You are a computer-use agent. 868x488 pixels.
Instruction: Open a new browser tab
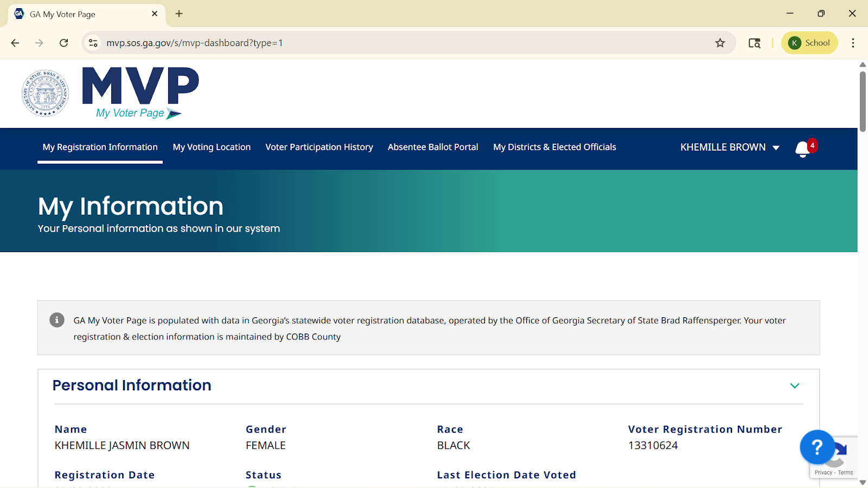coord(179,14)
